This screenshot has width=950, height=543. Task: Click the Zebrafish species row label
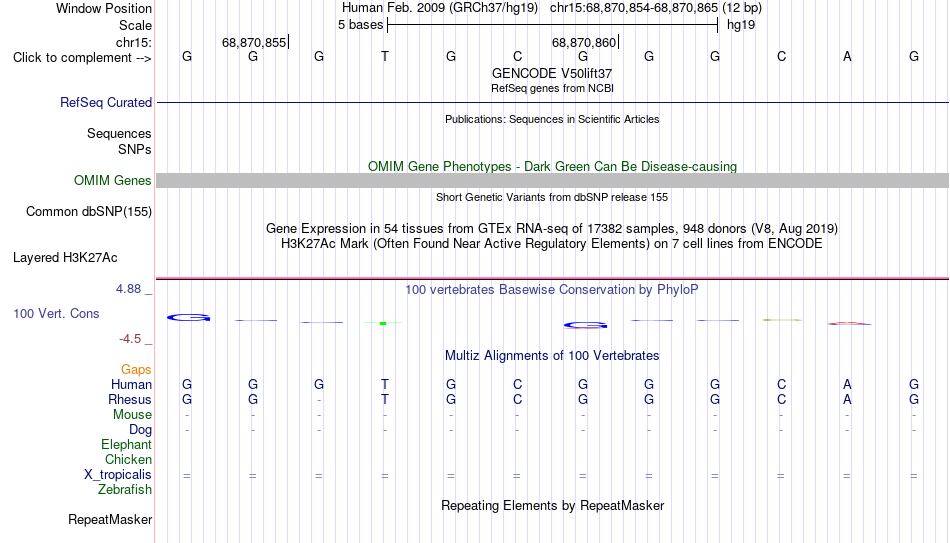pos(125,490)
